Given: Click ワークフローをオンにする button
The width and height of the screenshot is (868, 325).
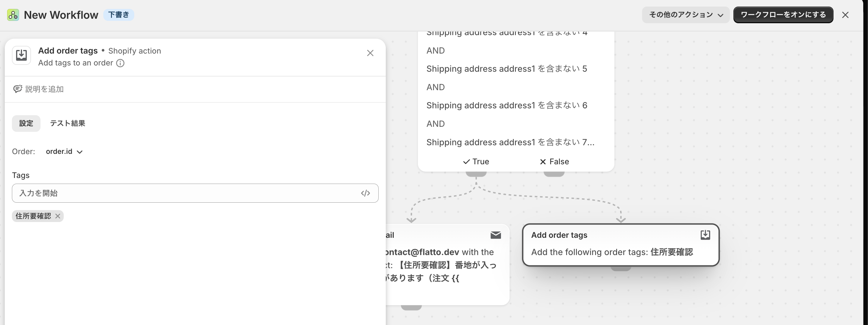Looking at the screenshot, I should [783, 15].
